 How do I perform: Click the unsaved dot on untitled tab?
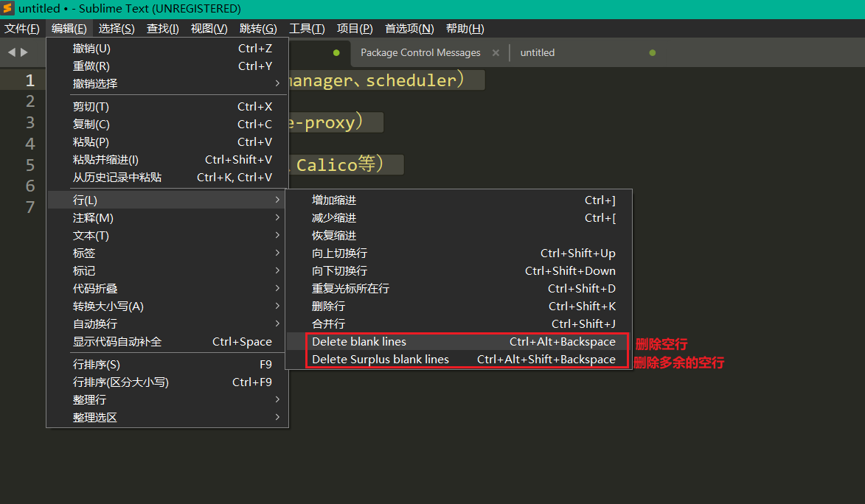click(x=653, y=52)
